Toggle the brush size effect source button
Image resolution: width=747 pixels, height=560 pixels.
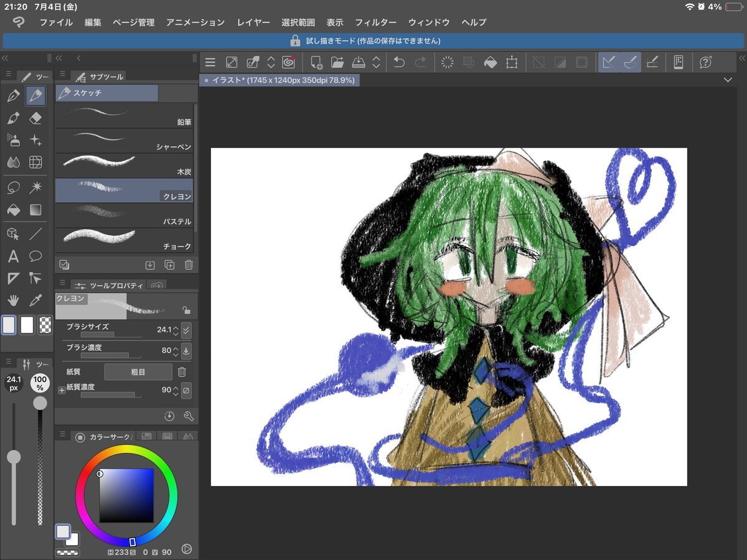(x=186, y=330)
